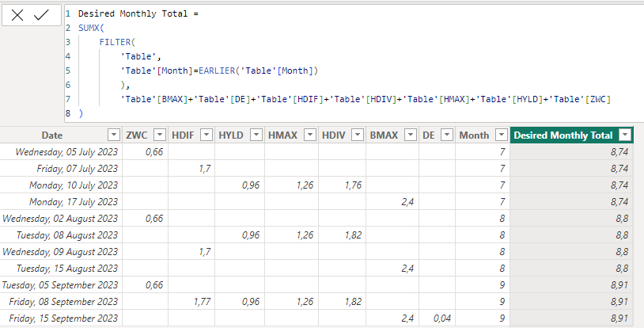Click SUMX( in the formula editor
Image resolution: width=644 pixels, height=328 pixels.
click(x=92, y=28)
